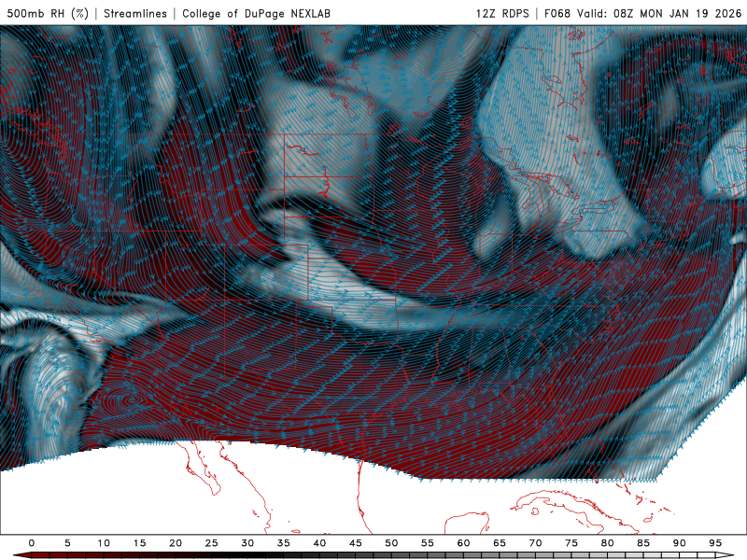Click the colorbar label '45'
Image resolution: width=747 pixels, height=560 pixels.
pyautogui.click(x=356, y=543)
